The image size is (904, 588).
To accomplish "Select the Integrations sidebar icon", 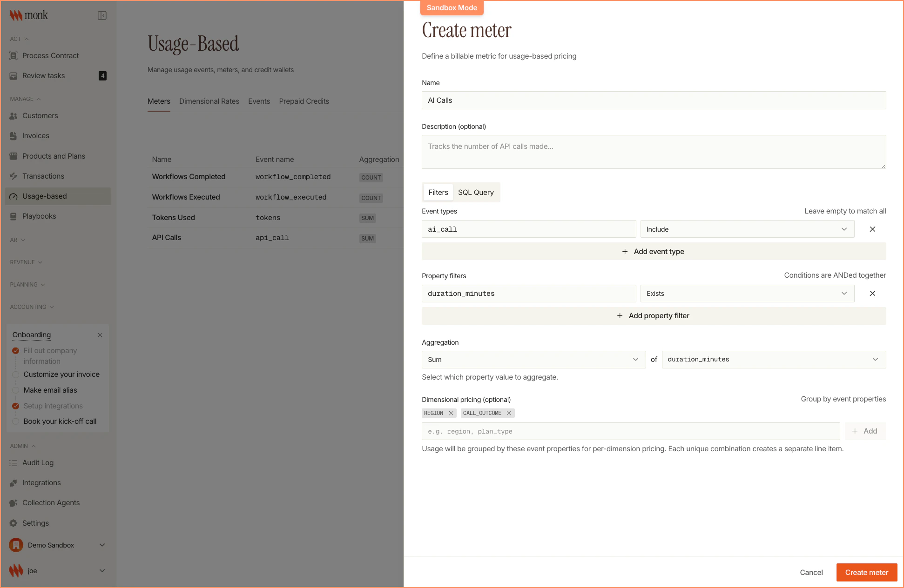I will (x=13, y=482).
